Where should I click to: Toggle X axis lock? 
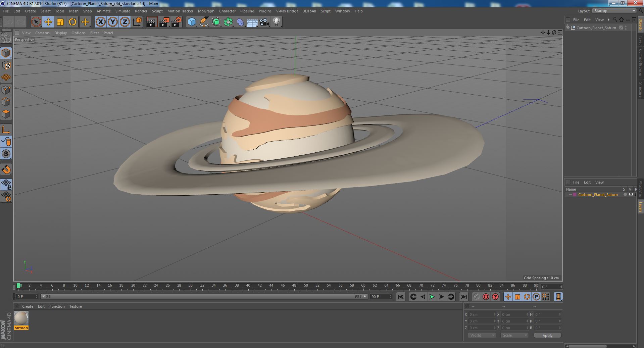[100, 22]
